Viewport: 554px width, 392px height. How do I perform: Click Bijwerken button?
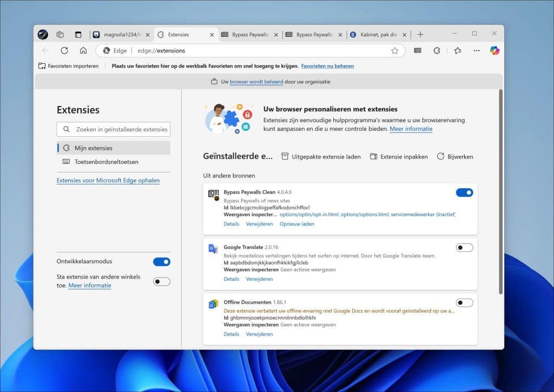coord(455,156)
